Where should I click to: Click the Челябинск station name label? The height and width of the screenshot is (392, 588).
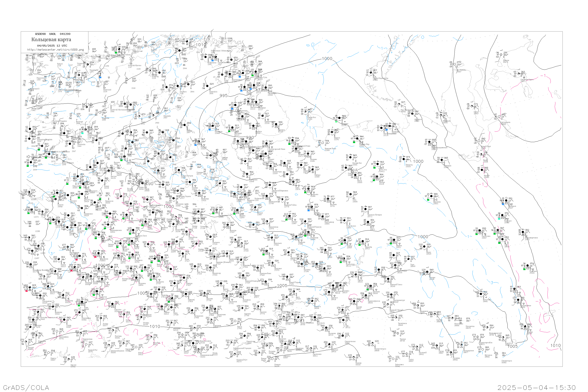pyautogui.click(x=403, y=324)
